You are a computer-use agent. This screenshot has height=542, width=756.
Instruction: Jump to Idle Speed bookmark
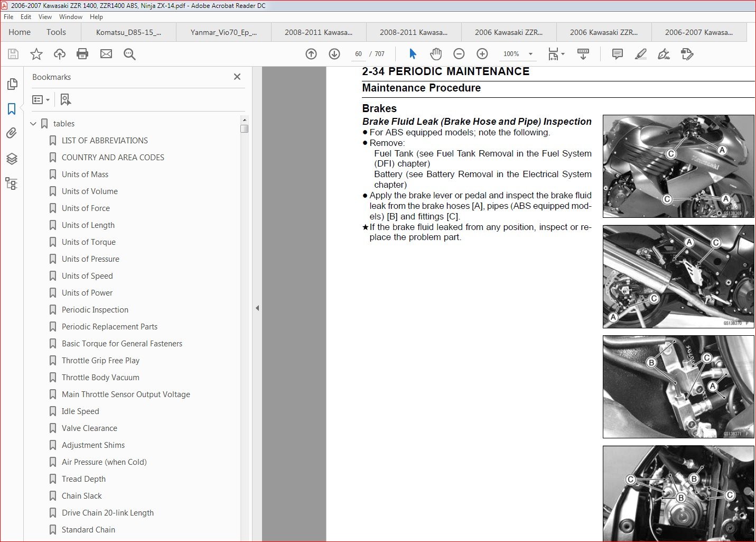tap(80, 411)
